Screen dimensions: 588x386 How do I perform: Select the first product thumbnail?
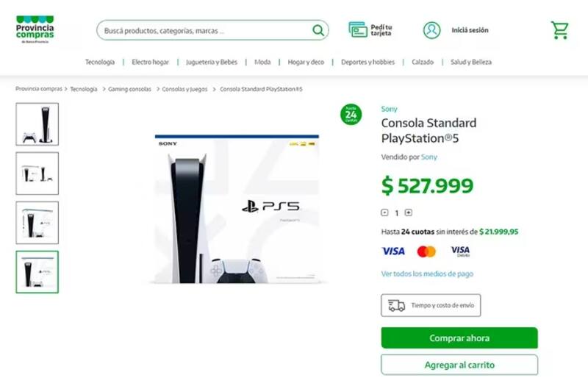click(x=37, y=124)
